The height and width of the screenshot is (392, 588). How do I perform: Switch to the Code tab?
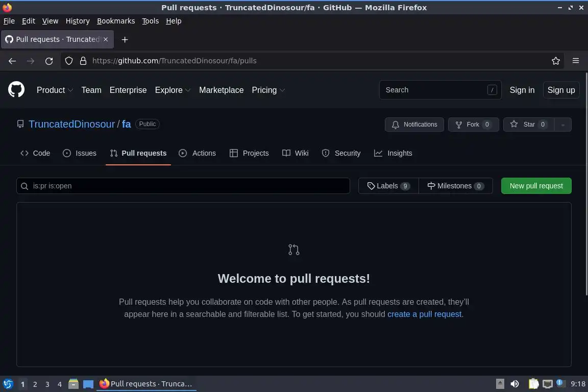click(x=35, y=153)
